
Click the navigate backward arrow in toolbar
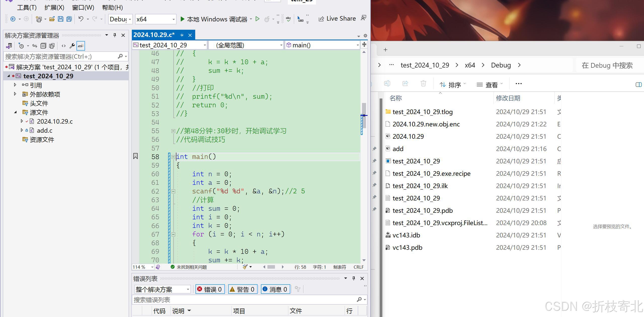click(x=13, y=19)
